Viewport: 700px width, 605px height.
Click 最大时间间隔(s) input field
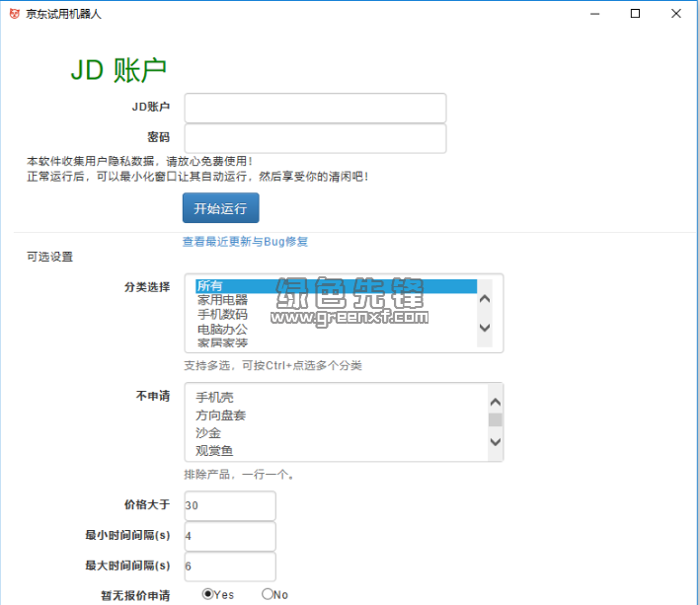230,567
